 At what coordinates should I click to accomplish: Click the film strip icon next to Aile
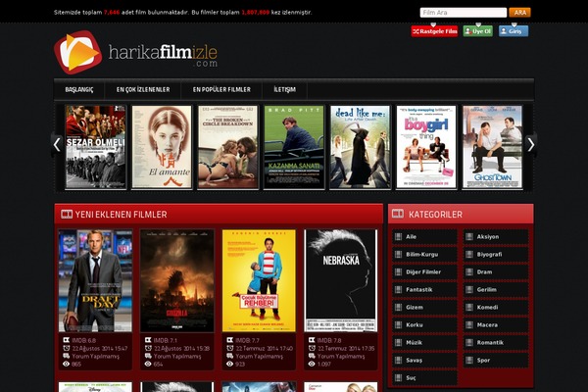tap(398, 237)
